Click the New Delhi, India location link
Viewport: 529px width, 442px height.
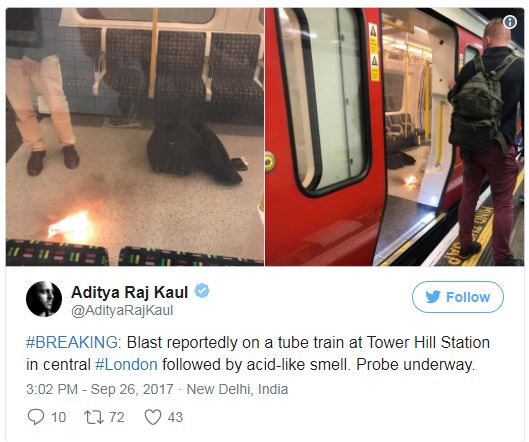coord(237,389)
